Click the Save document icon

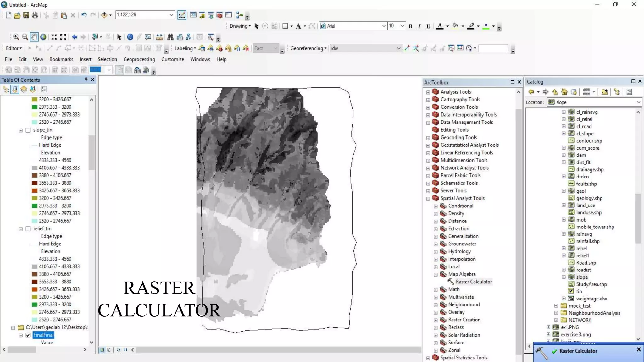pyautogui.click(x=26, y=15)
